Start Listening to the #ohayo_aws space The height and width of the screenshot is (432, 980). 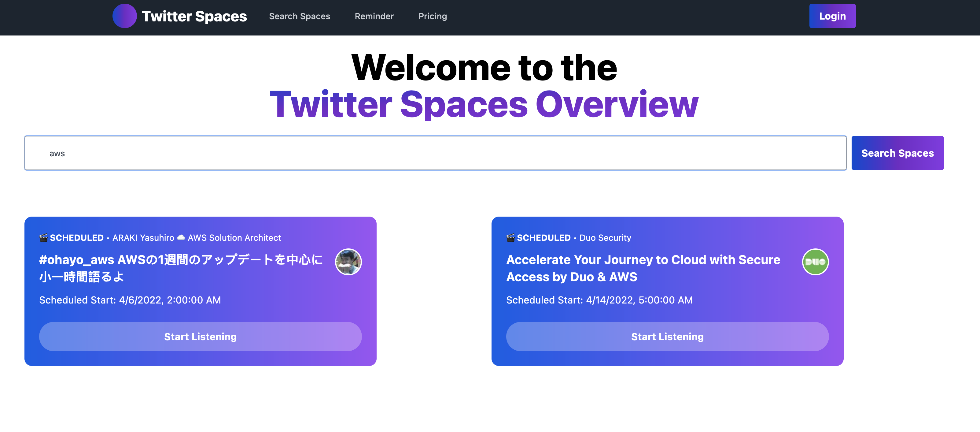tap(201, 337)
